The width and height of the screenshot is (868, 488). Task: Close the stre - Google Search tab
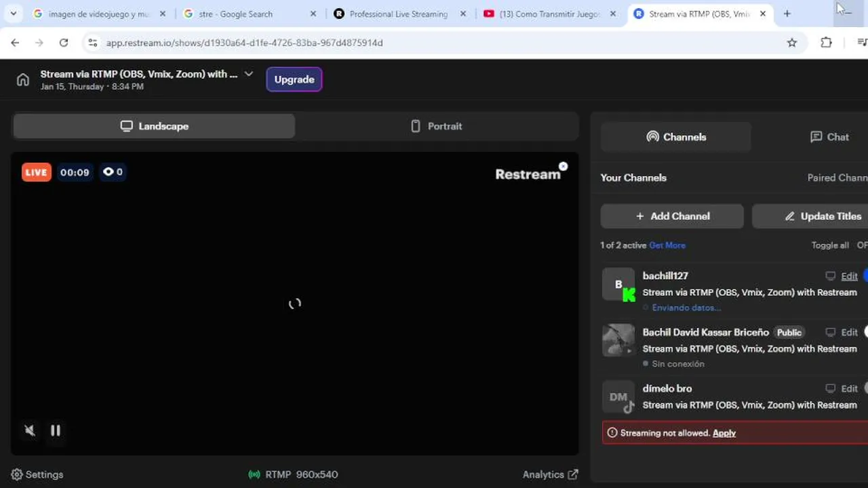pos(313,14)
